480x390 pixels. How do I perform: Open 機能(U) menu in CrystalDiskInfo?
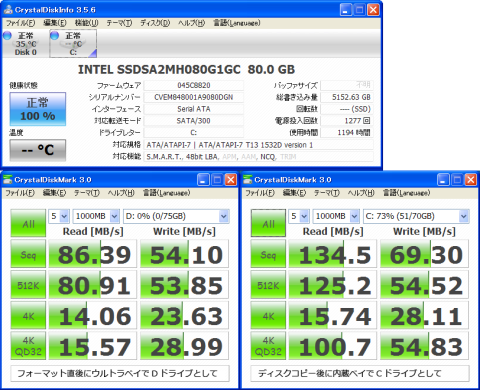point(86,23)
